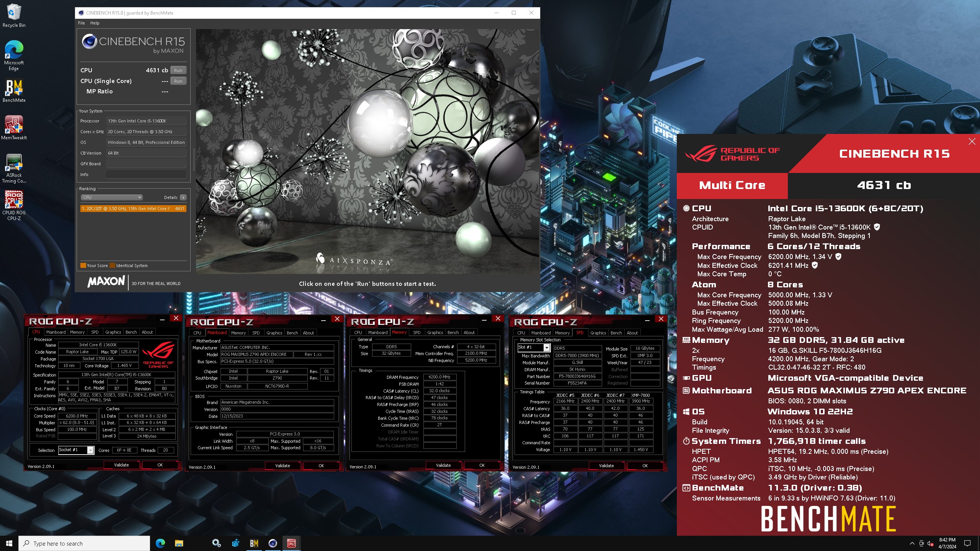Open About tab in second CPU-Z window
980x551 pixels.
(308, 333)
